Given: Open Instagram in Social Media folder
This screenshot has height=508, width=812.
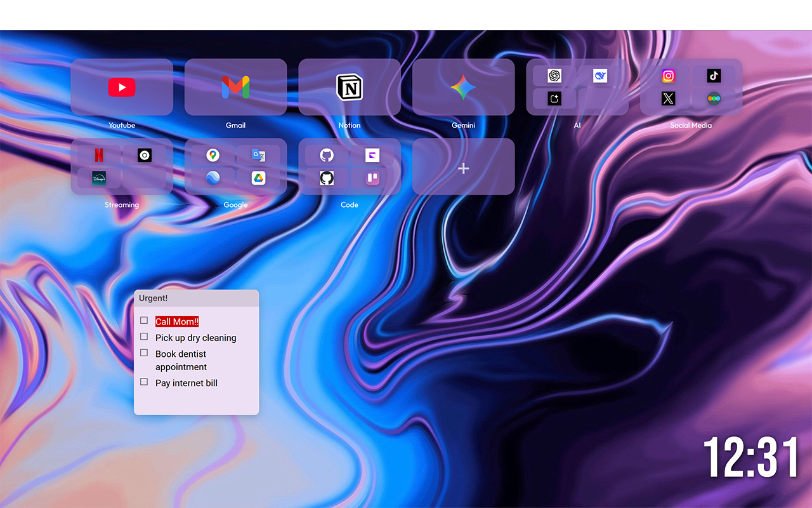Looking at the screenshot, I should point(668,76).
